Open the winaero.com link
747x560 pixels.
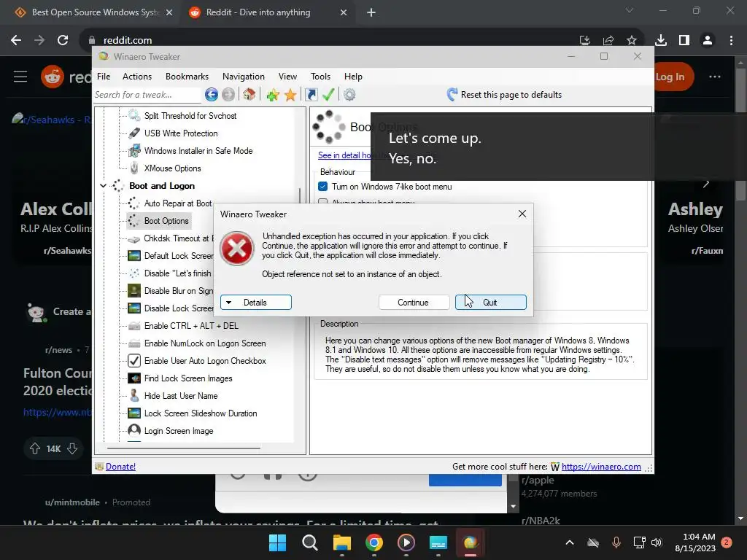pyautogui.click(x=601, y=467)
